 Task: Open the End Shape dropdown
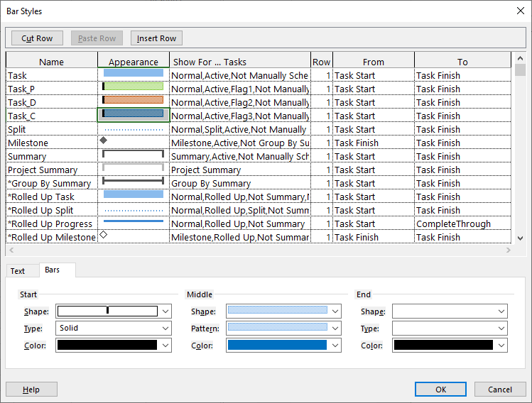click(450, 311)
